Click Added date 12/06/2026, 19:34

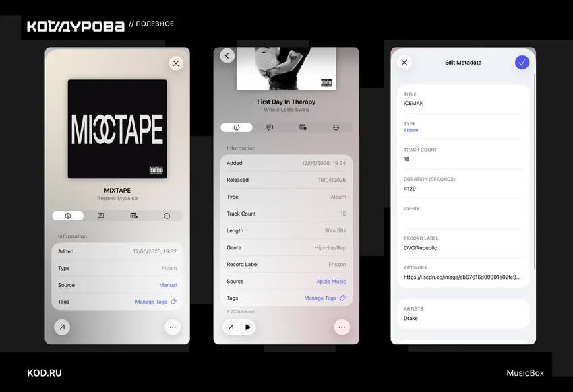(324, 163)
